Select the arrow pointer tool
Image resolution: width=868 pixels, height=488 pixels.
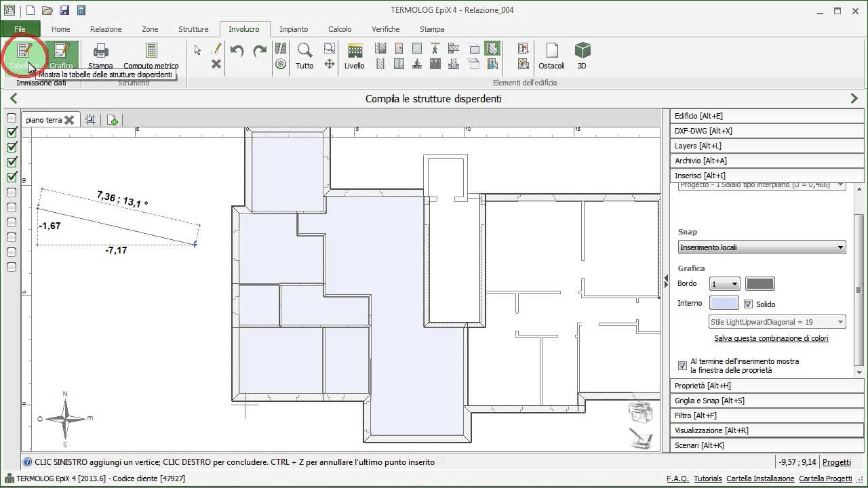(x=197, y=49)
